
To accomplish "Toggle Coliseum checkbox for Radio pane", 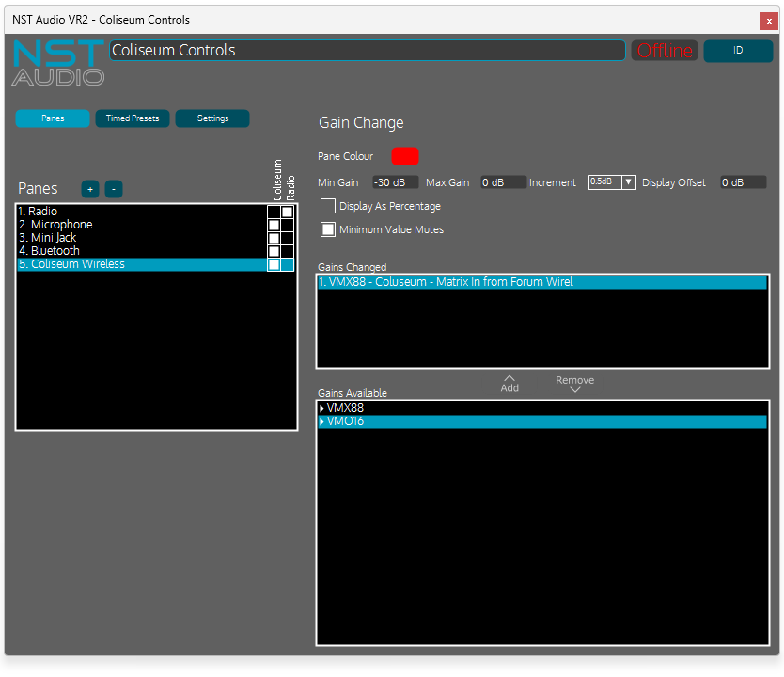I will (x=274, y=213).
